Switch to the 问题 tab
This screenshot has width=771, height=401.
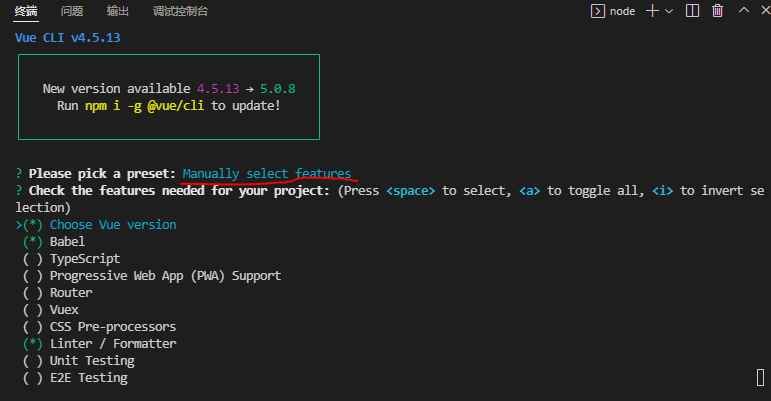(72, 11)
